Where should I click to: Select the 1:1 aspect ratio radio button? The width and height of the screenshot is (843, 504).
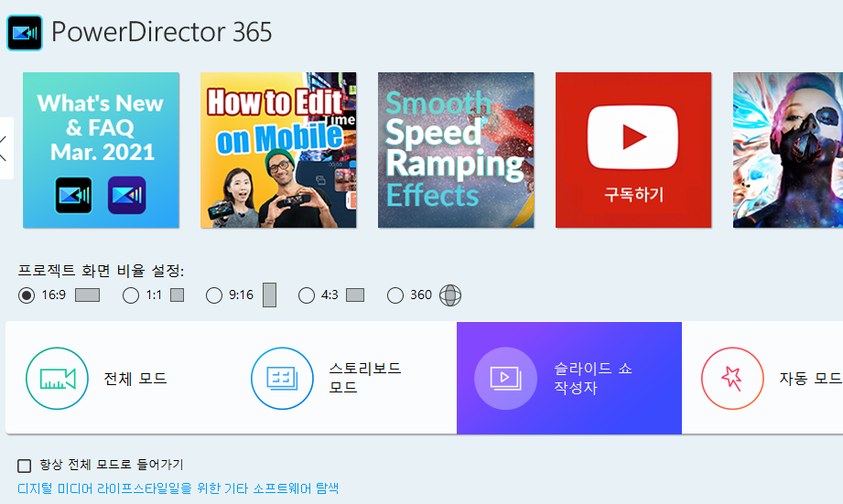pos(131,295)
